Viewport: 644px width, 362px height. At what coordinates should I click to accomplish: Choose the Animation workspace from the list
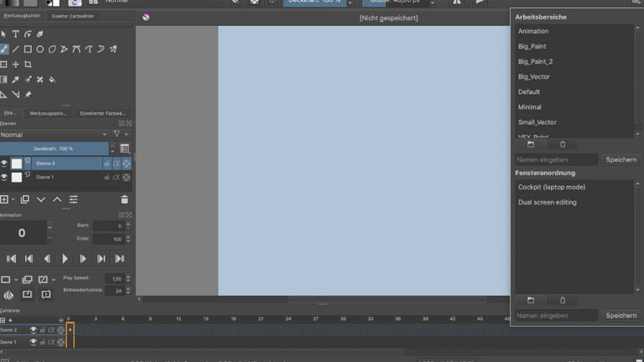pyautogui.click(x=533, y=31)
